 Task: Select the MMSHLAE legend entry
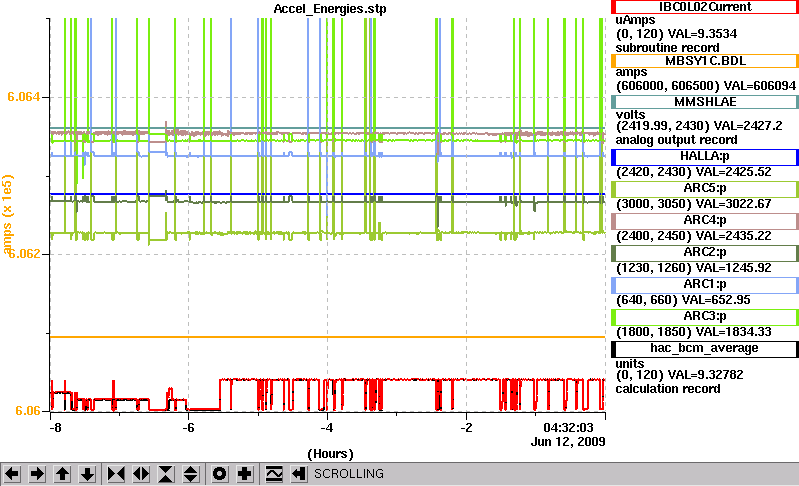coord(705,102)
